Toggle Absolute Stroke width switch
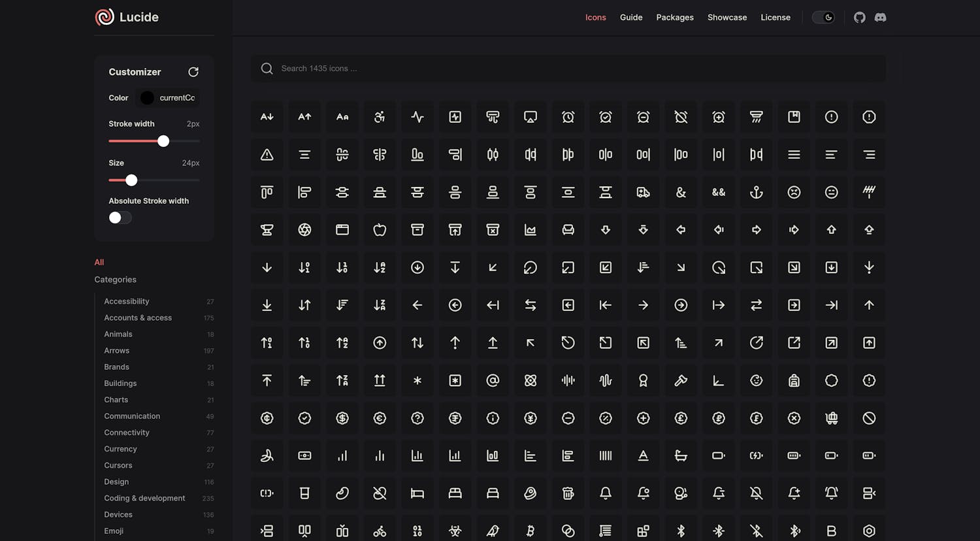This screenshot has height=541, width=980. [120, 218]
